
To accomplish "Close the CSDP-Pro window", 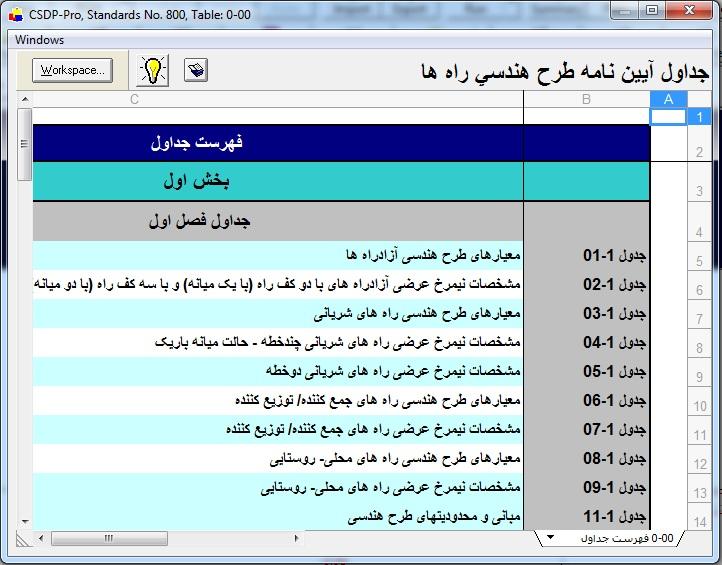I will [x=689, y=10].
